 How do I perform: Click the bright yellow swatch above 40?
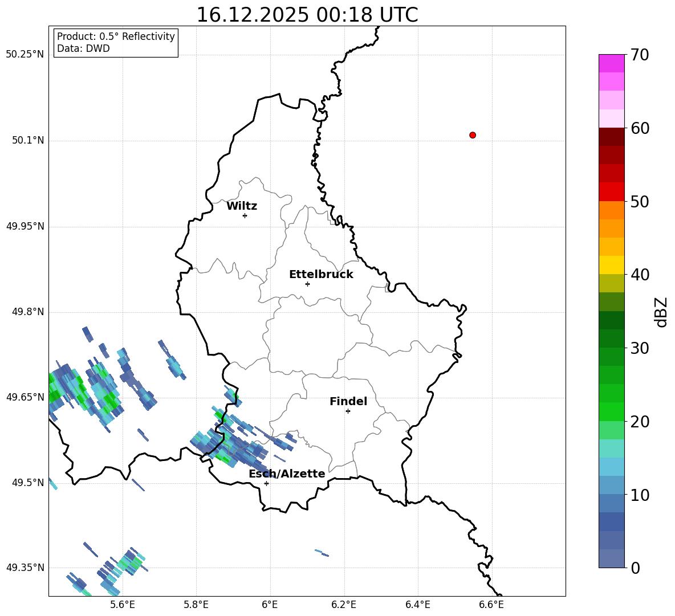click(611, 265)
